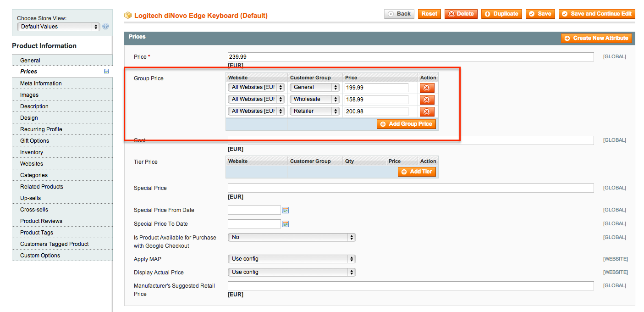Go to the Design tab
The height and width of the screenshot is (312, 644).
[62, 117]
